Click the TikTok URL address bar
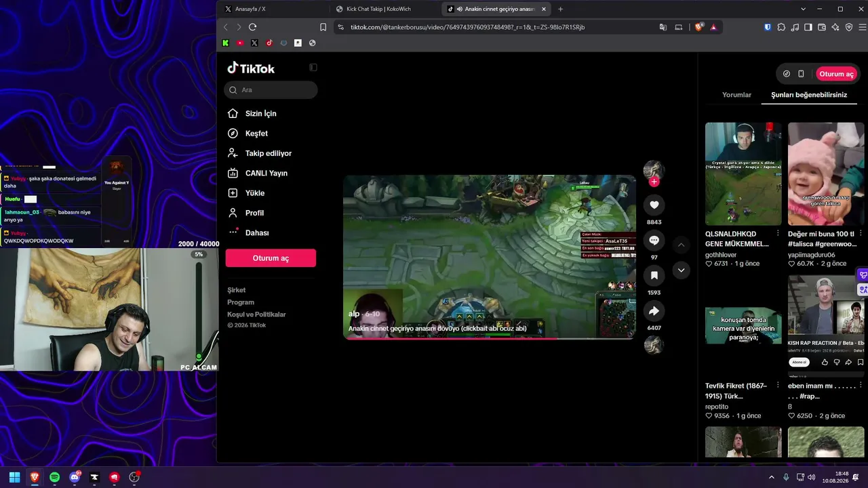Screen dimensions: 868x488 (467, 27)
